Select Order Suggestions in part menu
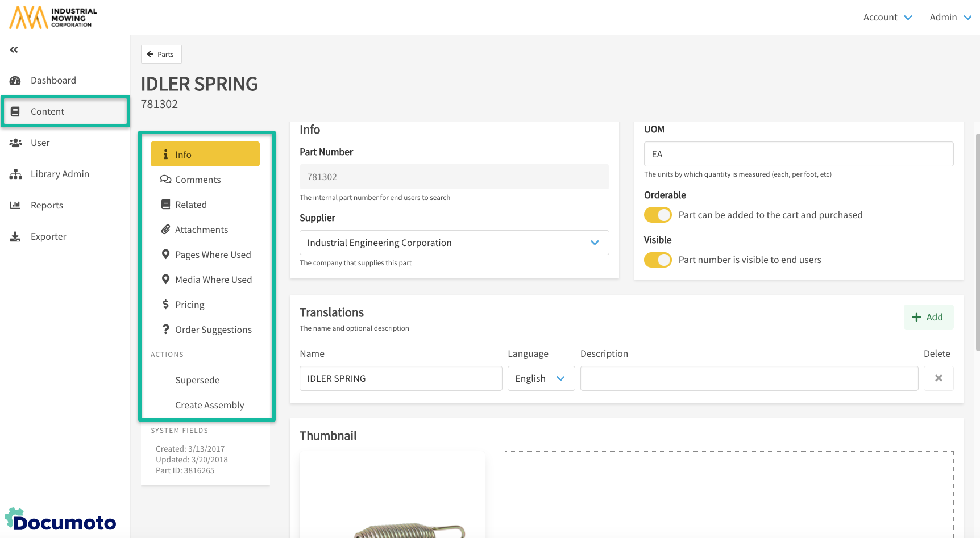This screenshot has width=980, height=538. 213,330
